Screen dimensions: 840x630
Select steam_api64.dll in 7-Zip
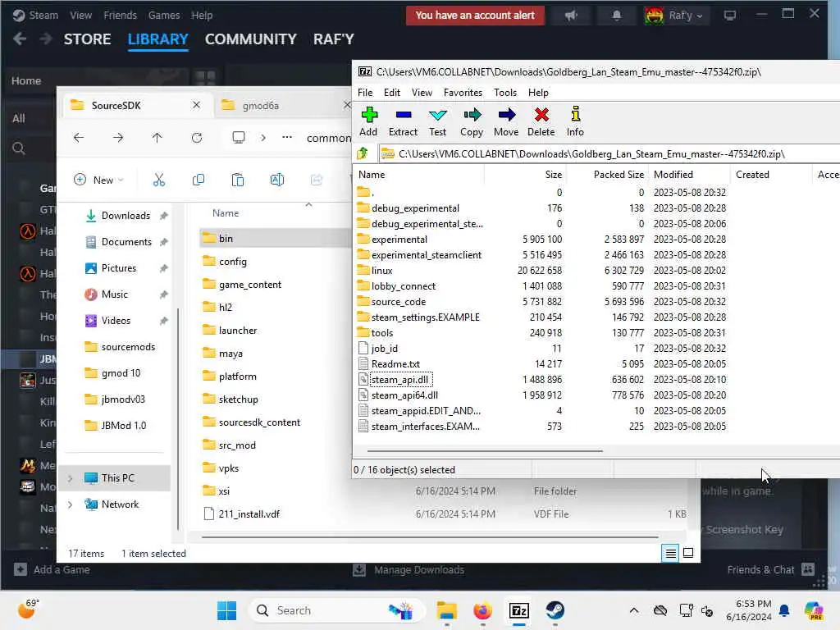point(404,395)
